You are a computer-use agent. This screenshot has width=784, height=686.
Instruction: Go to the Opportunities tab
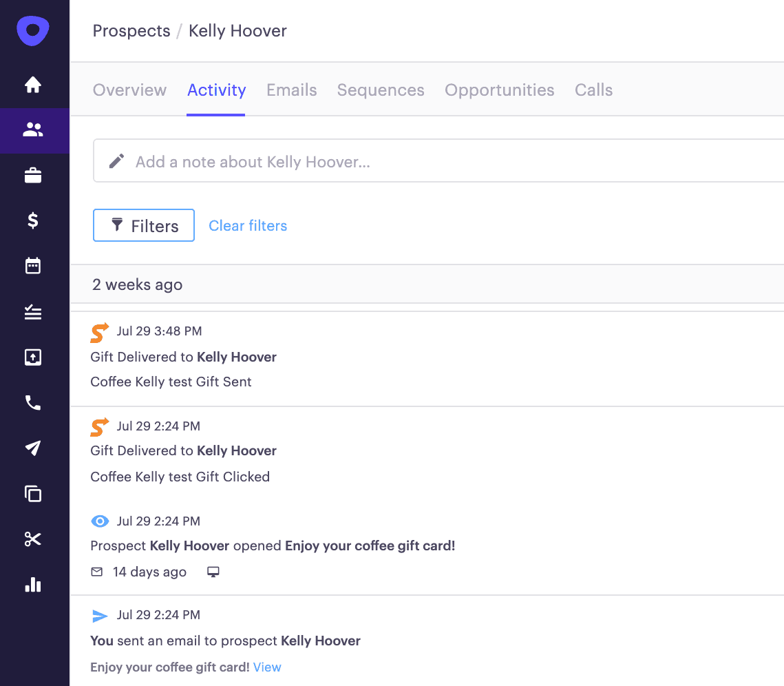[x=499, y=90]
